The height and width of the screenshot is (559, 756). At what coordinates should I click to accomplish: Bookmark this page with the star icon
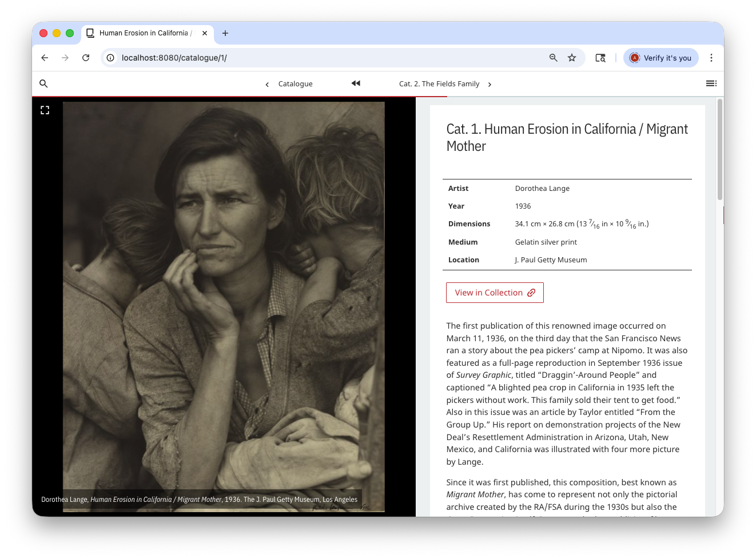[572, 58]
